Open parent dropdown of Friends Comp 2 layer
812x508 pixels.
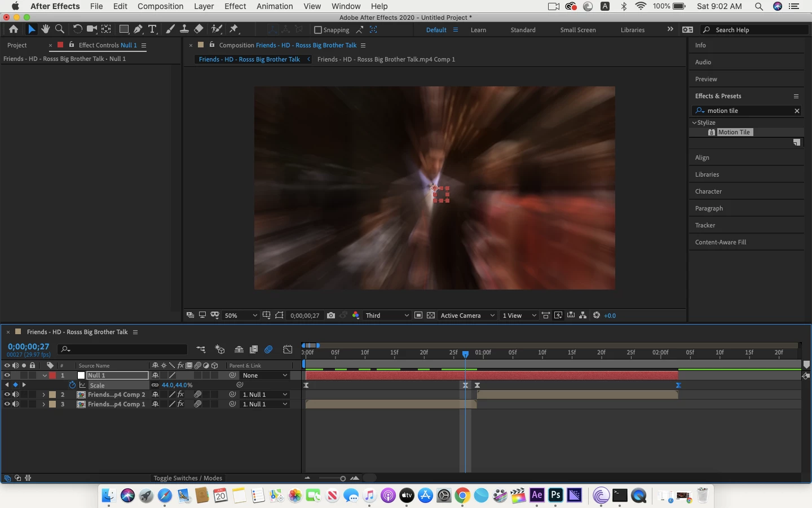264,395
